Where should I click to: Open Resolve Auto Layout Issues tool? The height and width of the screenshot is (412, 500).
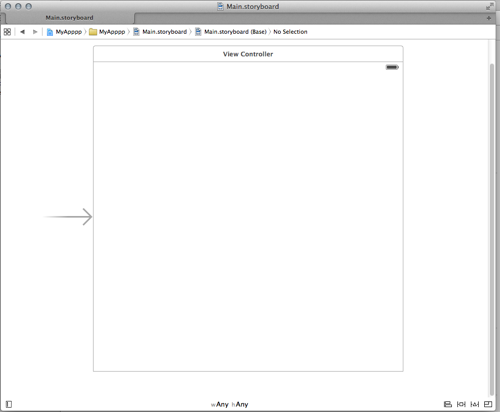click(x=475, y=404)
